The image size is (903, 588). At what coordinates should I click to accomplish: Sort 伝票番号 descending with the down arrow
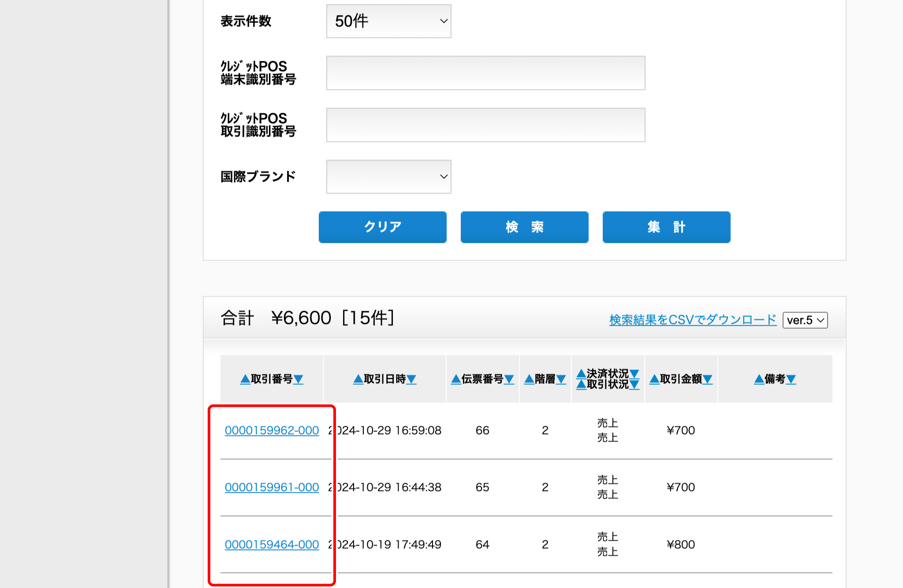(509, 379)
